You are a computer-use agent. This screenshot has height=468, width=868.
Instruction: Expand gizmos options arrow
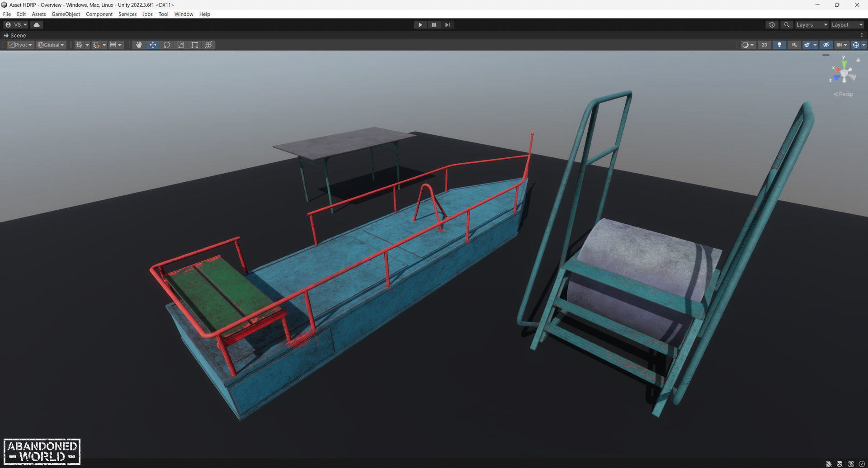click(863, 45)
